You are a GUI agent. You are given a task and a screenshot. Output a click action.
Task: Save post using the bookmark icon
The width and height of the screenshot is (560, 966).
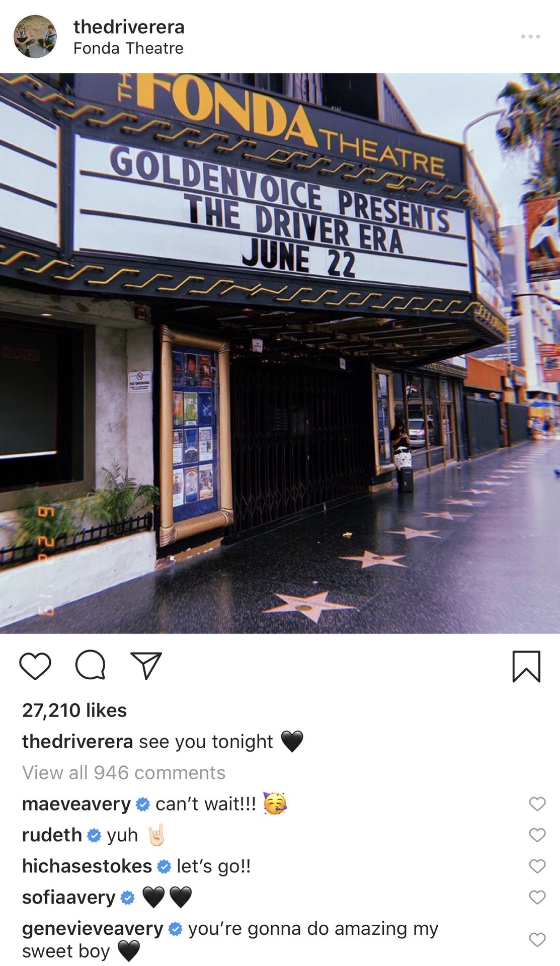(526, 666)
